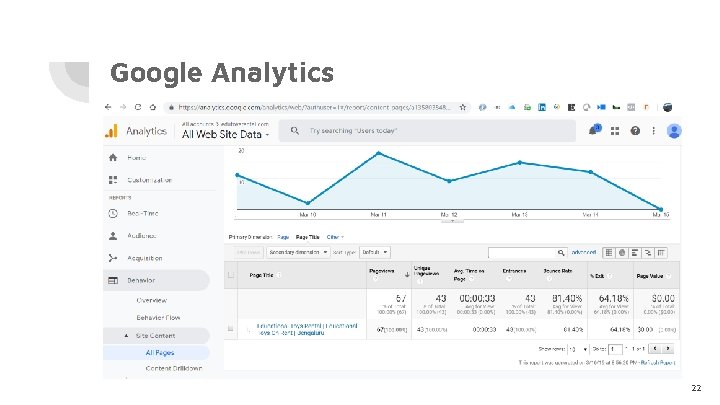Click the browser address bar URL

[x=314, y=107]
